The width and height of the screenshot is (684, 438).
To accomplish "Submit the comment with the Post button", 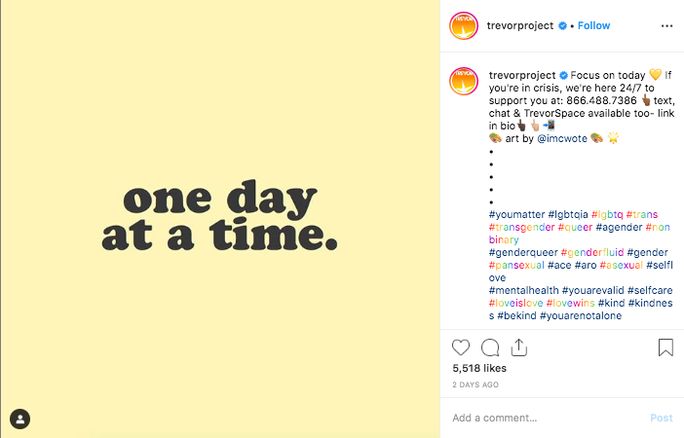I will click(x=661, y=418).
